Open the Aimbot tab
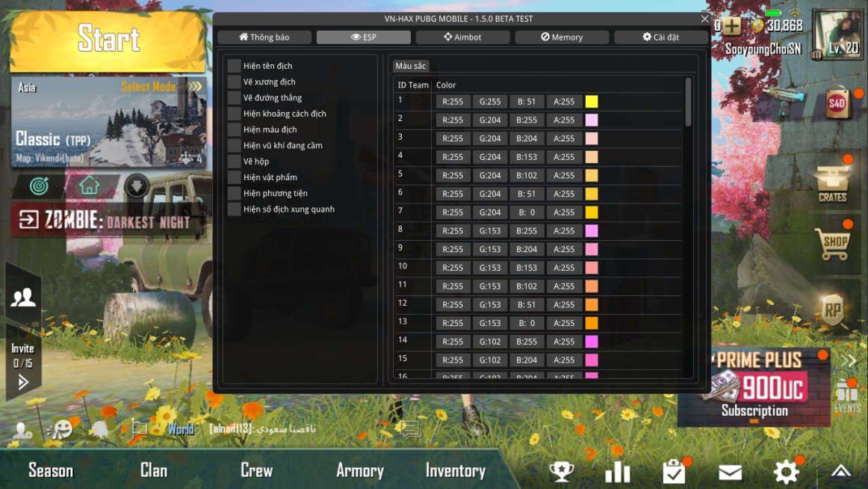The height and width of the screenshot is (489, 868). point(463,37)
